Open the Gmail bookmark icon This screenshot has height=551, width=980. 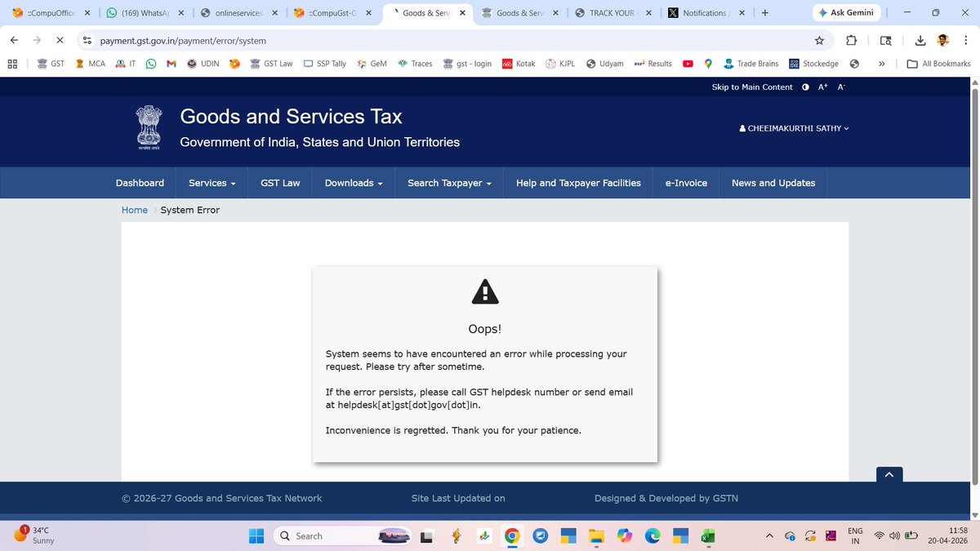coord(171,64)
